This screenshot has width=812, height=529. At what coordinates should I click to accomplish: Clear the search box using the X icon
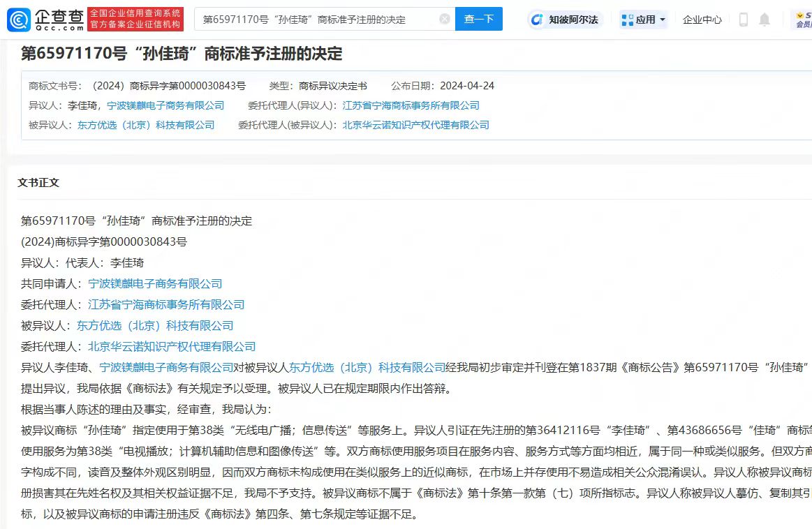click(x=444, y=20)
